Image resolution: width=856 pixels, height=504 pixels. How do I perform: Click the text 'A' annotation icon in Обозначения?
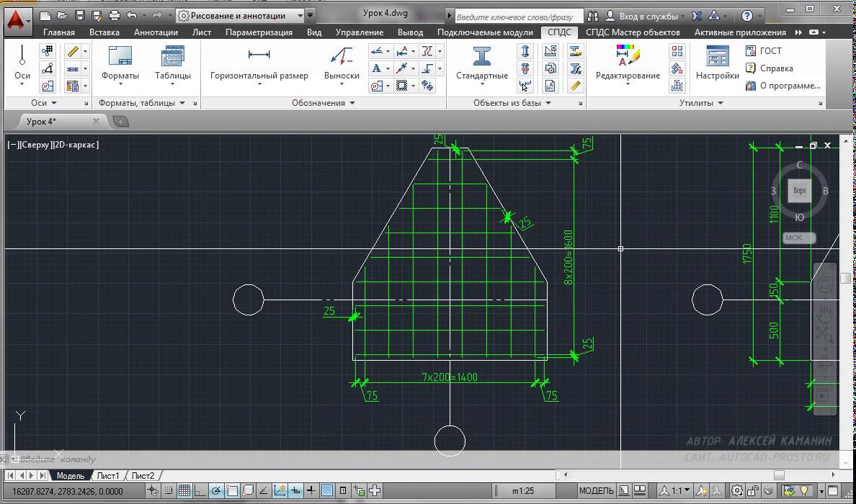pos(376,68)
